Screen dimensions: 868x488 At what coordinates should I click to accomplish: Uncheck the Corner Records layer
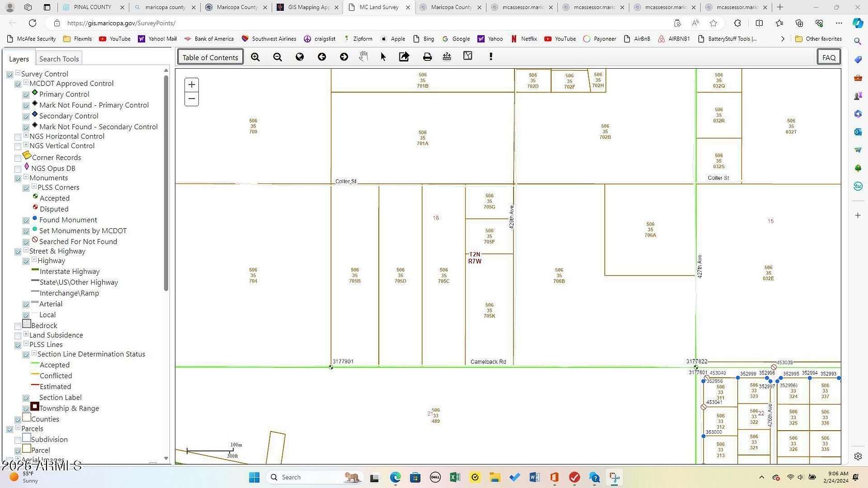click(18, 158)
